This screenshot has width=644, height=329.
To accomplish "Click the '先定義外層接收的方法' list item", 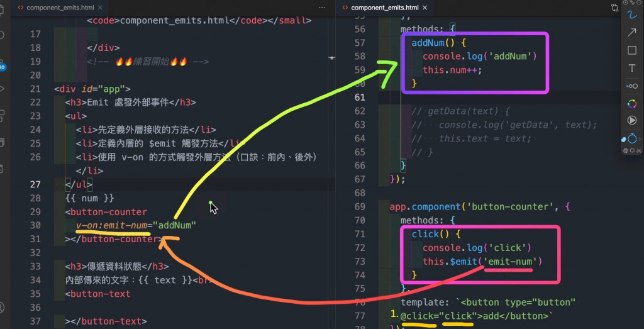I will (x=143, y=130).
